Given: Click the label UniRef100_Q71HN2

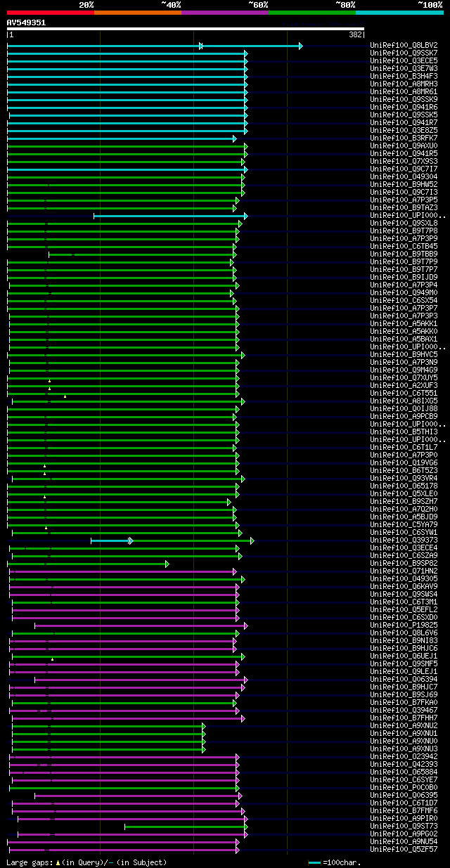Looking at the screenshot, I should pos(404,571).
